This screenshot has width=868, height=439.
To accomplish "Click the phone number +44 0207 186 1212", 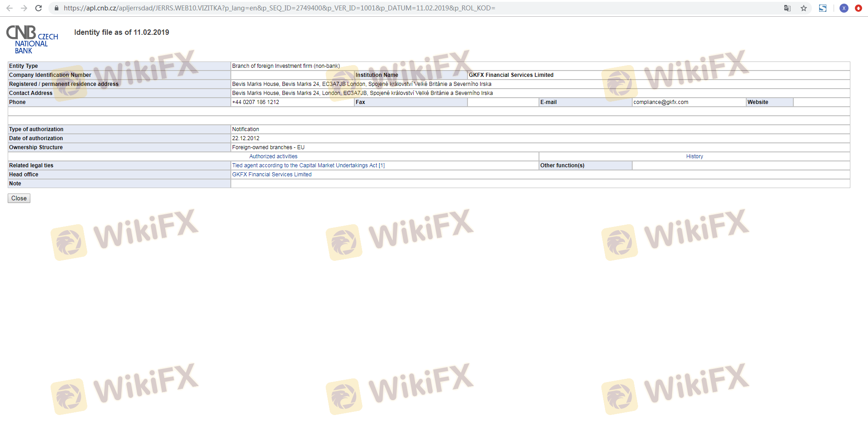I will [x=256, y=102].
